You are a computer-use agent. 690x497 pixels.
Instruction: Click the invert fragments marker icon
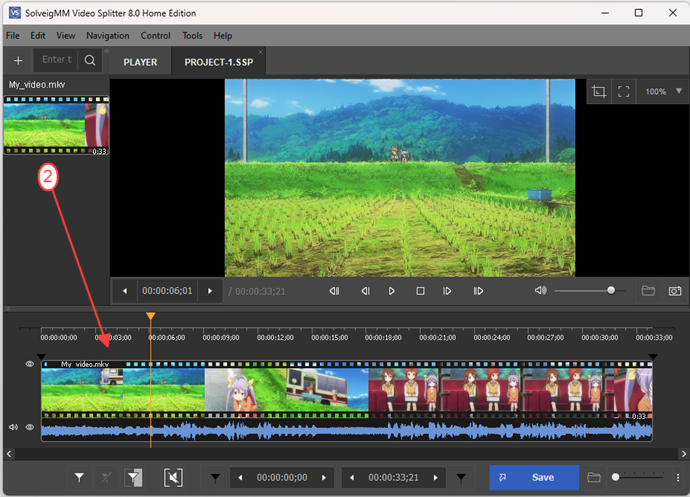[134, 477]
